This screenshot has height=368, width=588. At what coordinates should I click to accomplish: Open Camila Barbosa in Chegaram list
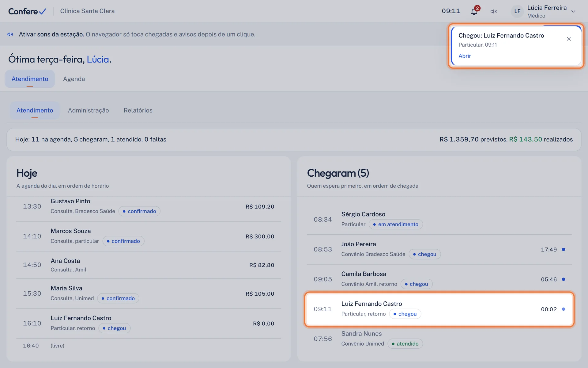coord(439,279)
